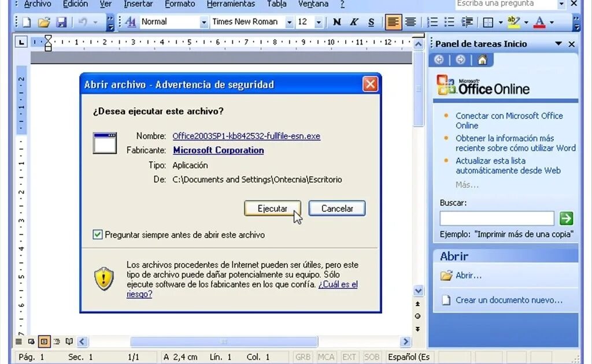Image resolution: width=592 pixels, height=364 pixels.
Task: Click the Microsoft Corporation publisher link
Action: 218,150
